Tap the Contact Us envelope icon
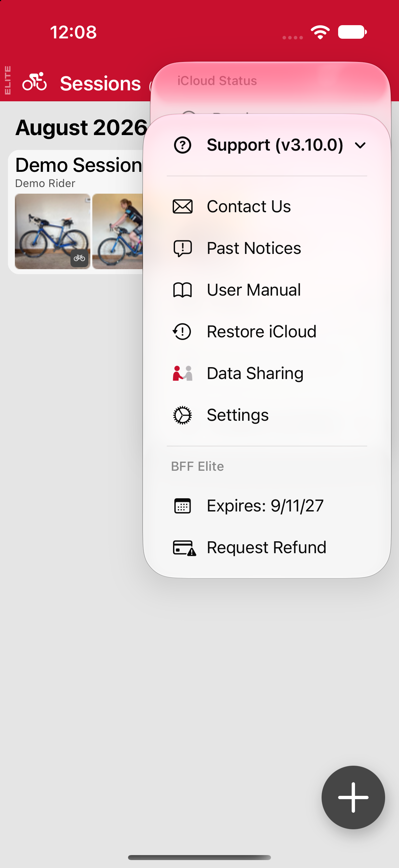 tap(183, 207)
